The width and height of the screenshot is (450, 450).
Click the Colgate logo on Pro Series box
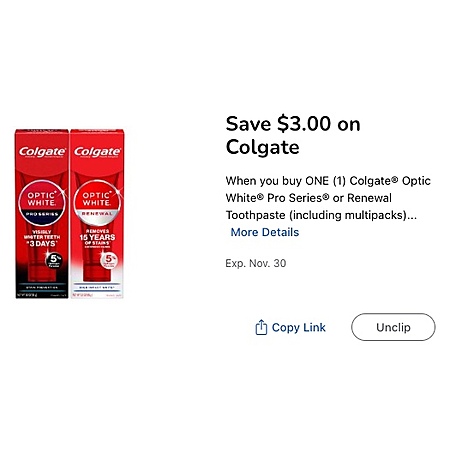(x=42, y=152)
